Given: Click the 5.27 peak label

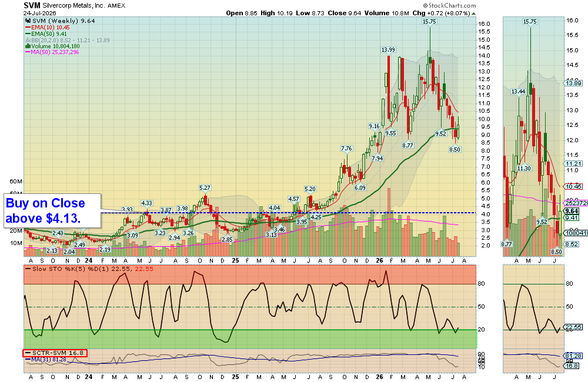Looking at the screenshot, I should 205,188.
